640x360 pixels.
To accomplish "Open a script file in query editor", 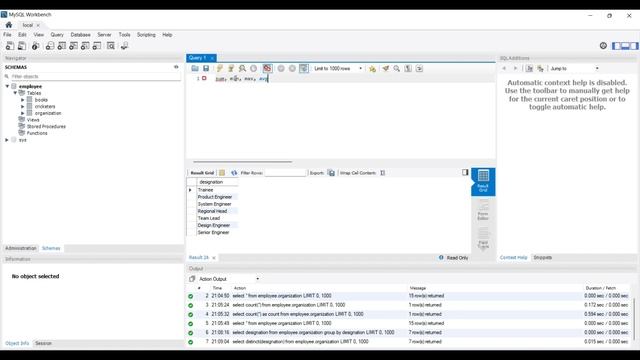I will click(195, 69).
